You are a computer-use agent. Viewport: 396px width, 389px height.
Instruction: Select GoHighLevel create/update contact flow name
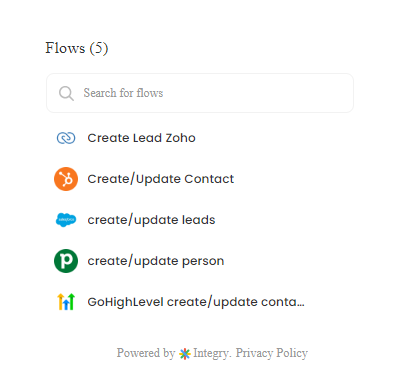pos(196,302)
